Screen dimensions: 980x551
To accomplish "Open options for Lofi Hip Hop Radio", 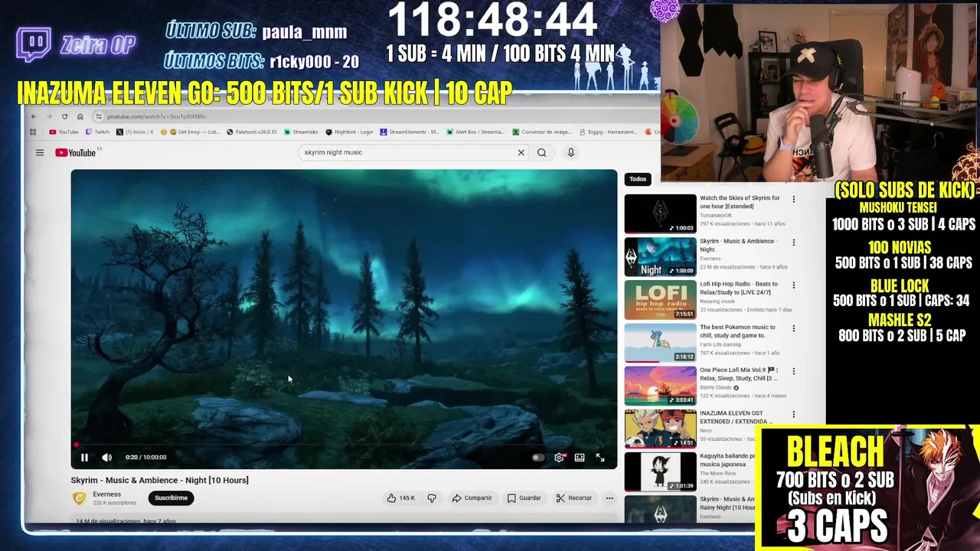I will click(793, 285).
